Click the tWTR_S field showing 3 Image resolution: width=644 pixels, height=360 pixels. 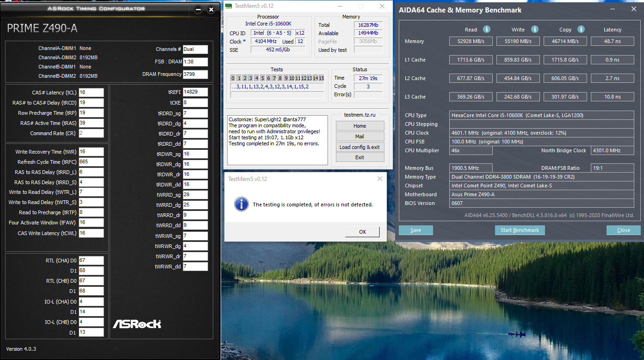[91, 202]
